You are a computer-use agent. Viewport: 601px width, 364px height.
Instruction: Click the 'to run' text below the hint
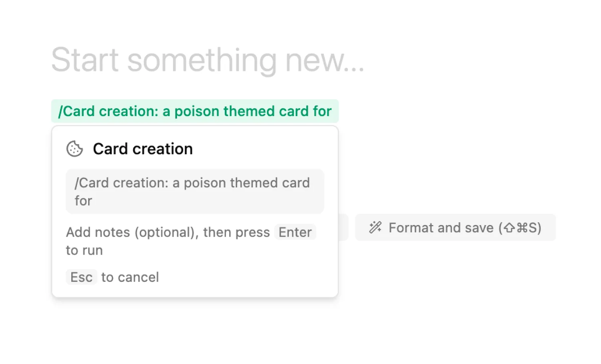pyautogui.click(x=85, y=250)
